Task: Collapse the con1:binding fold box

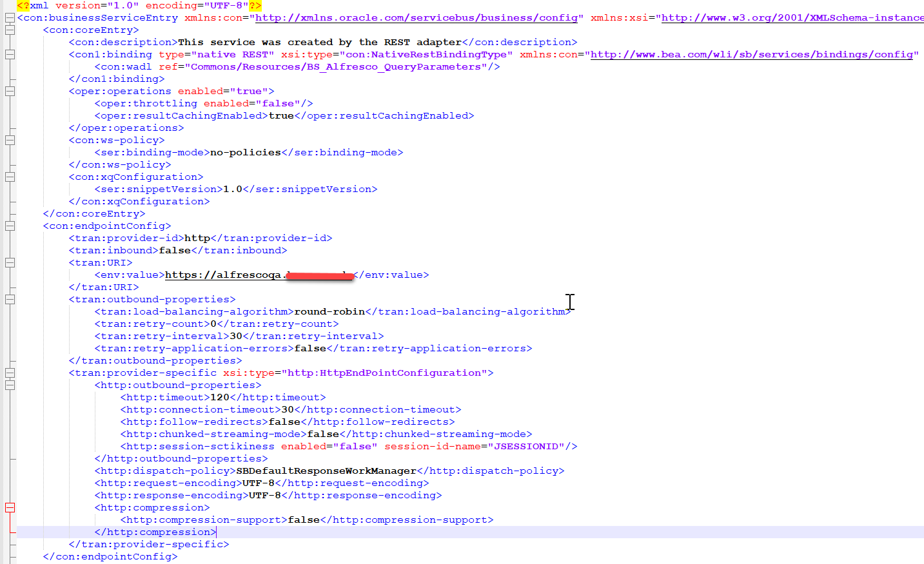Action: pyautogui.click(x=9, y=54)
